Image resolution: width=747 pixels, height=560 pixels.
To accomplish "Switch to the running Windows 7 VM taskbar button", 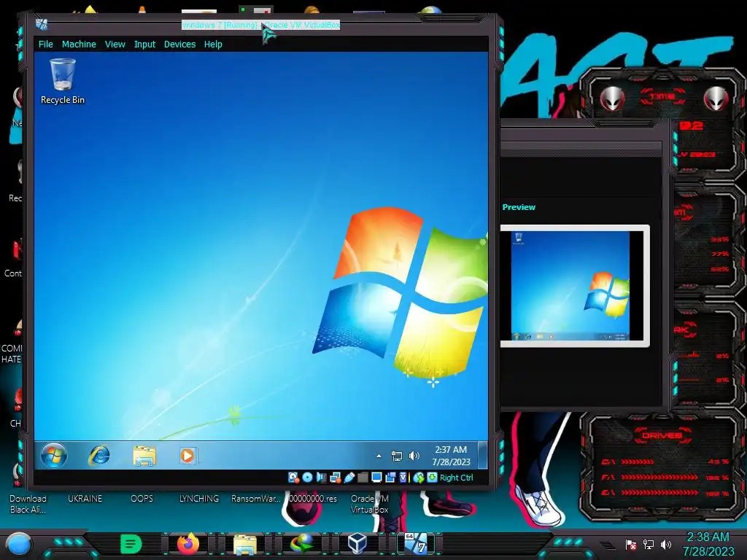I will click(x=415, y=544).
